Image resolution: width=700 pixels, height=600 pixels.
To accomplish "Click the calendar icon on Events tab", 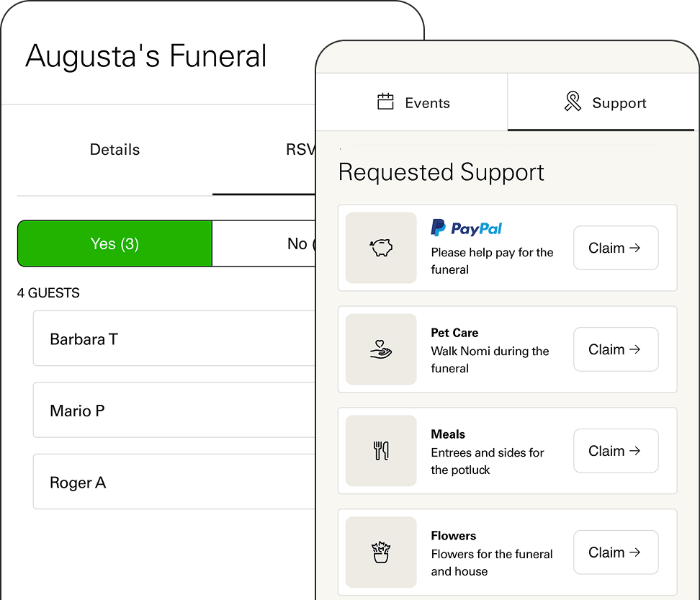I will (385, 102).
